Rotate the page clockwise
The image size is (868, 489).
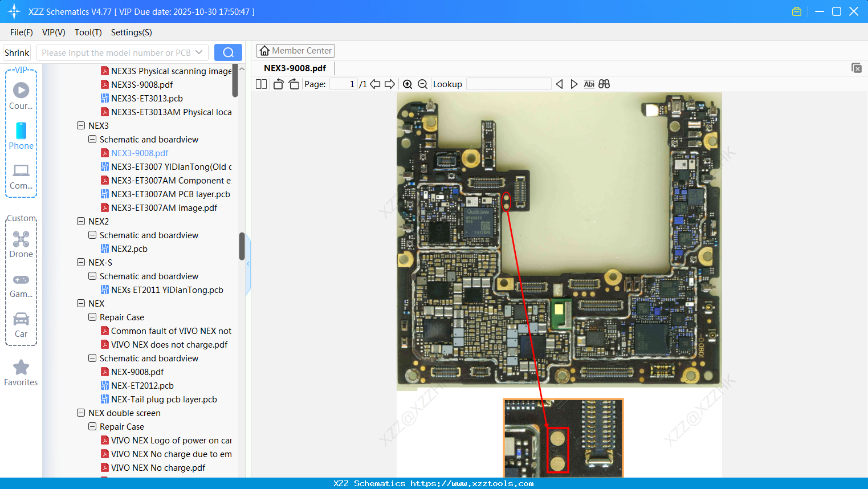[x=294, y=84]
